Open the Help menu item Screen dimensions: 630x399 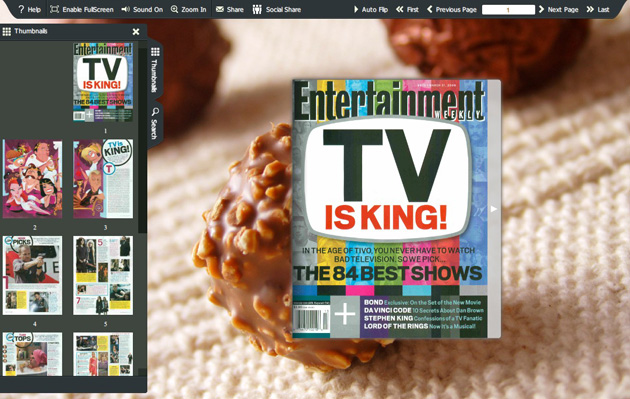pos(29,9)
